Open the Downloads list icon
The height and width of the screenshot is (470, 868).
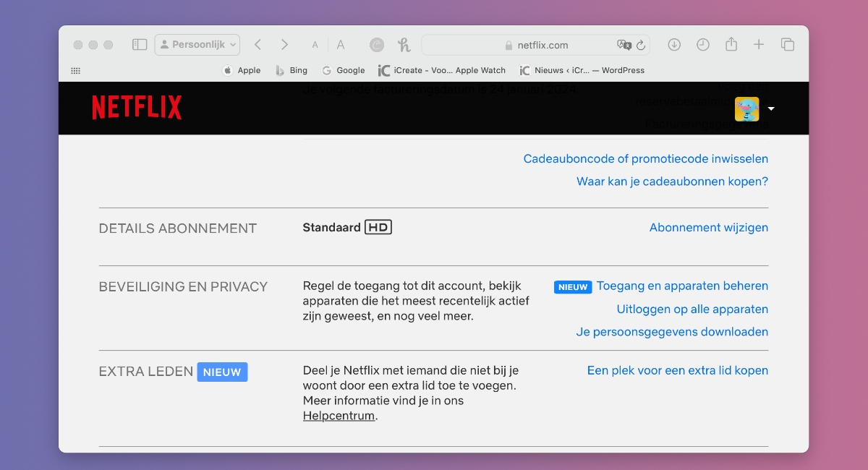click(x=673, y=44)
